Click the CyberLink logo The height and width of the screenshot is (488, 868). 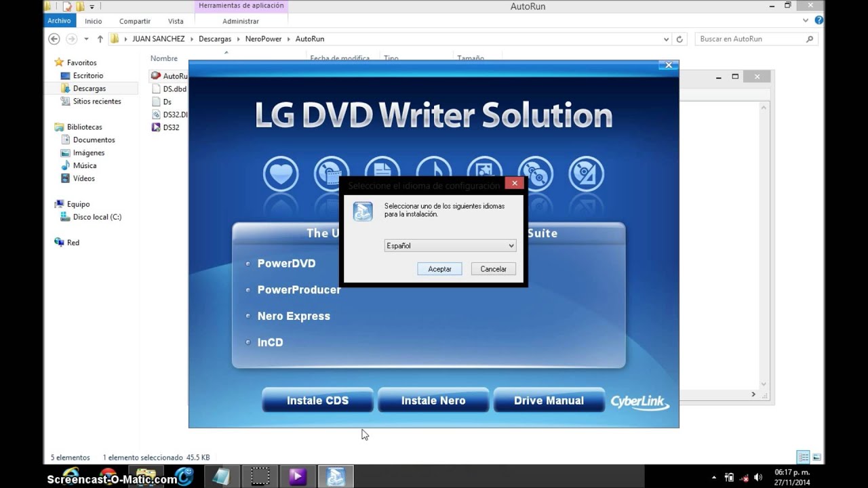[x=640, y=401]
